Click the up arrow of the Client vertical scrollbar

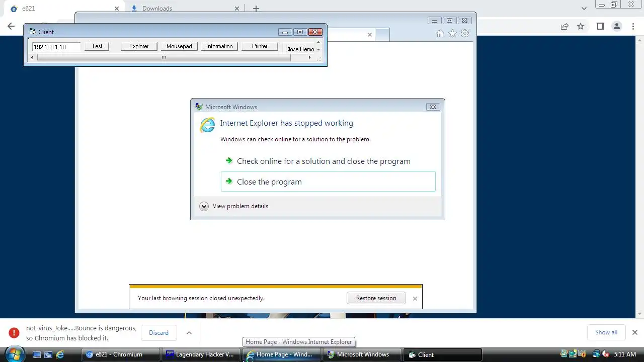pos(318,42)
